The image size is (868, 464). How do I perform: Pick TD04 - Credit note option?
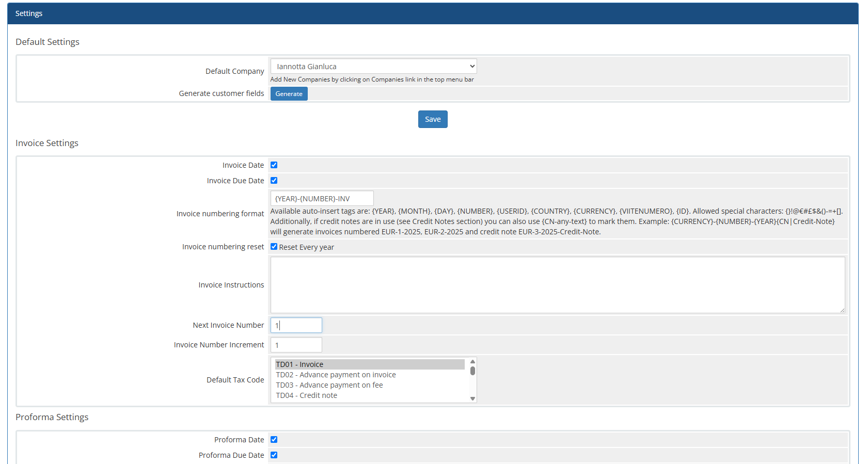(x=369, y=395)
